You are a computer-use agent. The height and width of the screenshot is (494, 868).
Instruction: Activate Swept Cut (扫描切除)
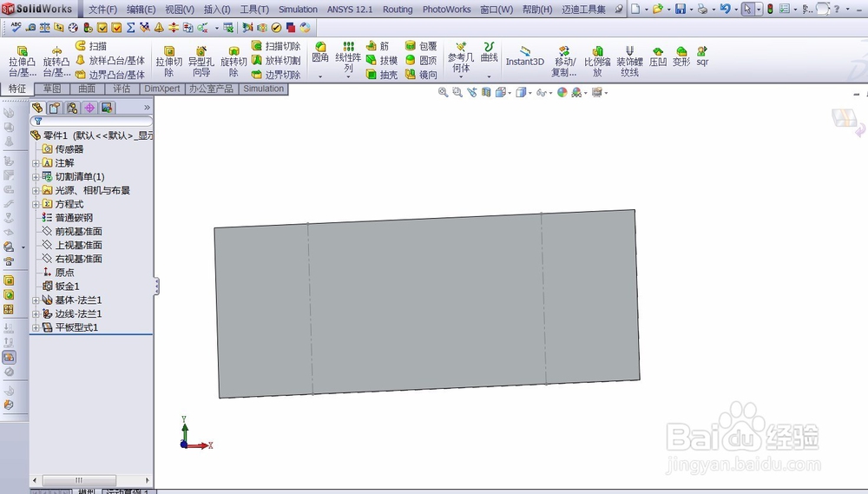coord(276,46)
